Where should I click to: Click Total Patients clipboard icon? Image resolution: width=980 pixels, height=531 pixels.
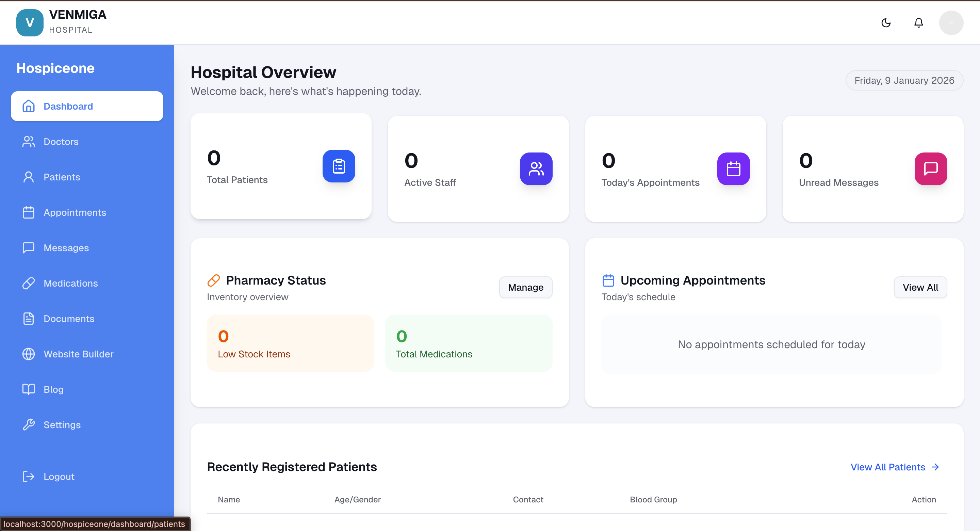339,166
